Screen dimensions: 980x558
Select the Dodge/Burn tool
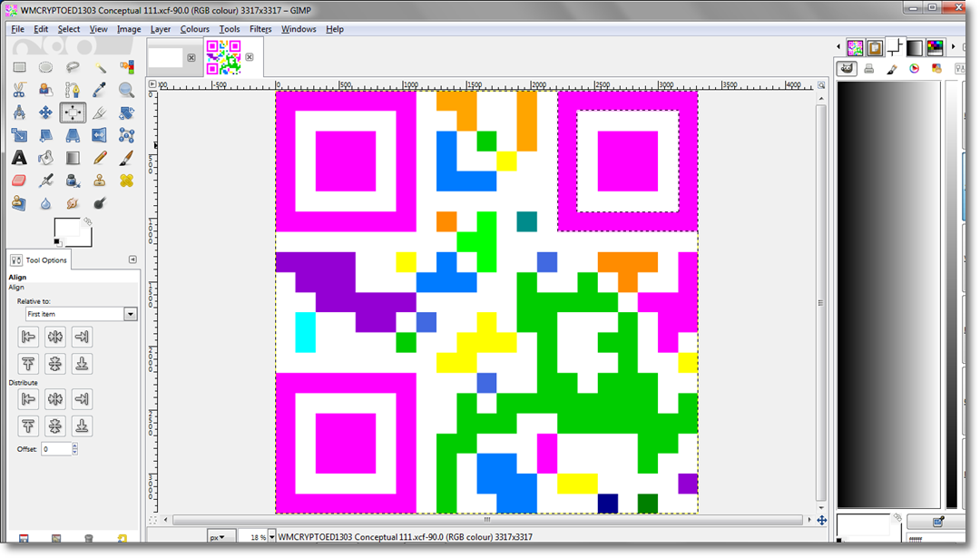coord(100,203)
